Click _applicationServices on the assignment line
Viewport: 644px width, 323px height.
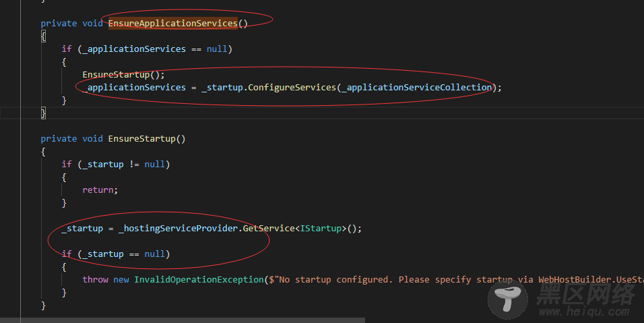[134, 87]
